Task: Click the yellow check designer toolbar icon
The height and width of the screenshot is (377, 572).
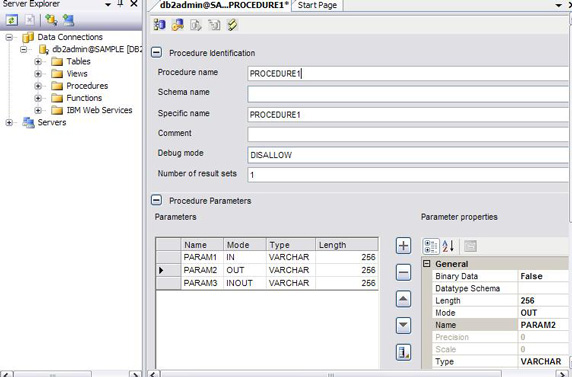Action: 232,25
